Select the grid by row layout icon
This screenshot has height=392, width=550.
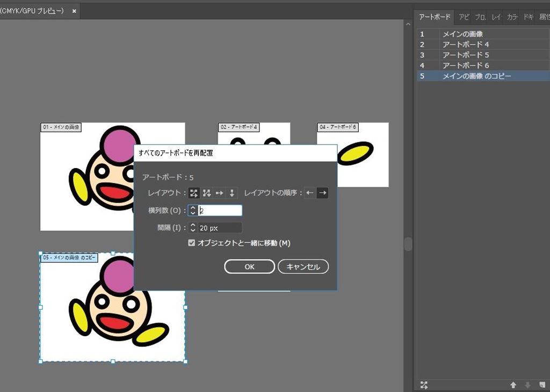click(194, 193)
